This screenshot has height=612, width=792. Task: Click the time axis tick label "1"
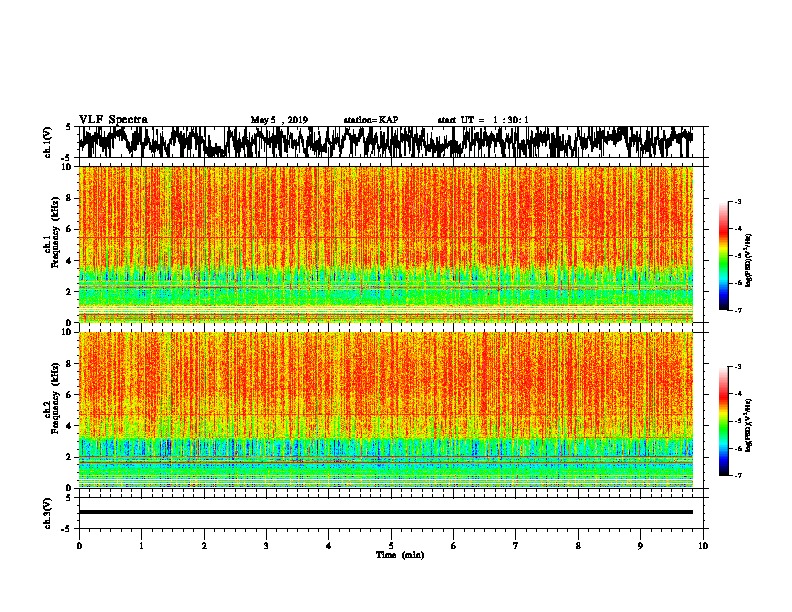click(141, 546)
